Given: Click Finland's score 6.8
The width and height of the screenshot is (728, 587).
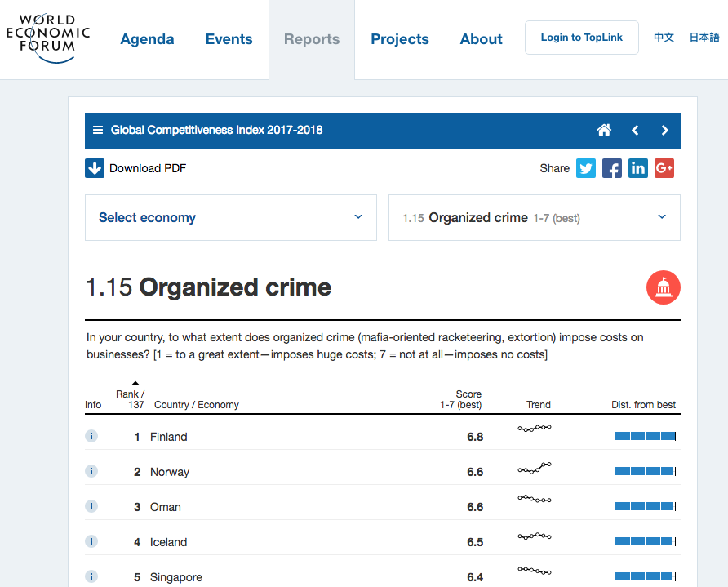Looking at the screenshot, I should click(475, 437).
